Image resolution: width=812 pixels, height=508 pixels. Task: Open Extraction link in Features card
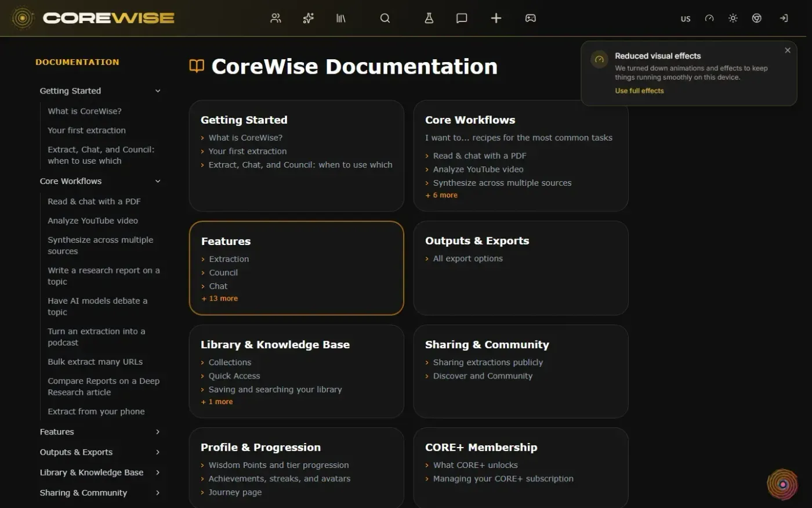pos(229,259)
